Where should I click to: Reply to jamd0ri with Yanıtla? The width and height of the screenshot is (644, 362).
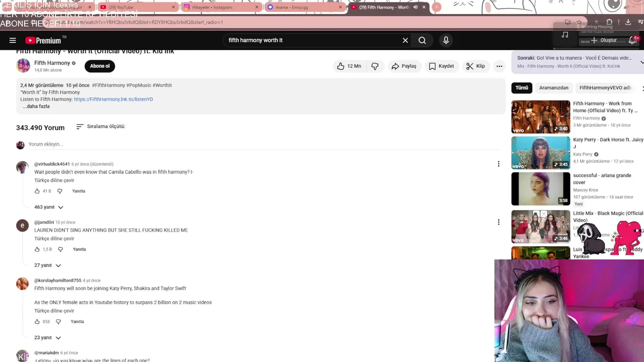(79, 249)
